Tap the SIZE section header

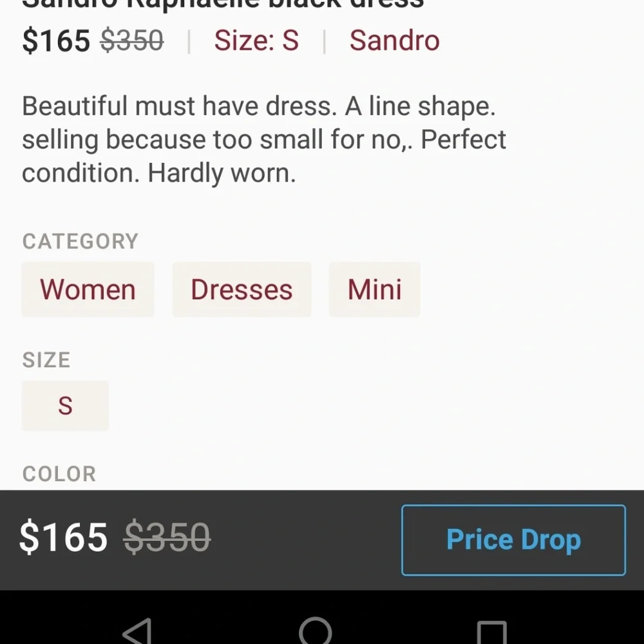coord(46,360)
